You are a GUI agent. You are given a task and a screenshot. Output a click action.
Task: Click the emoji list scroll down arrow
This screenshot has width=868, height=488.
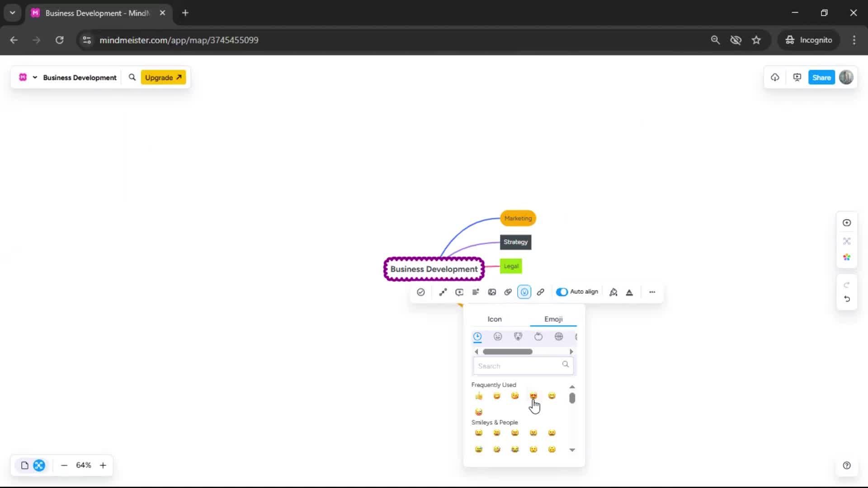pos(572,450)
